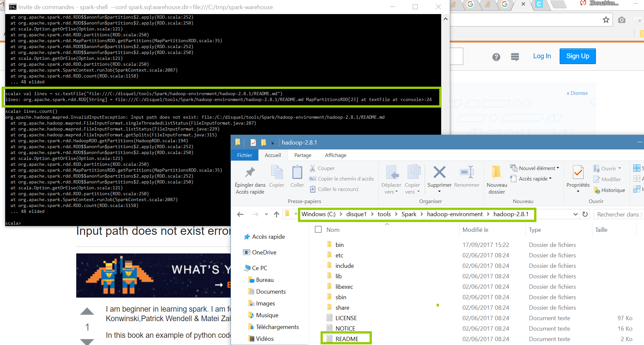Select the NOTICE file

click(345, 328)
